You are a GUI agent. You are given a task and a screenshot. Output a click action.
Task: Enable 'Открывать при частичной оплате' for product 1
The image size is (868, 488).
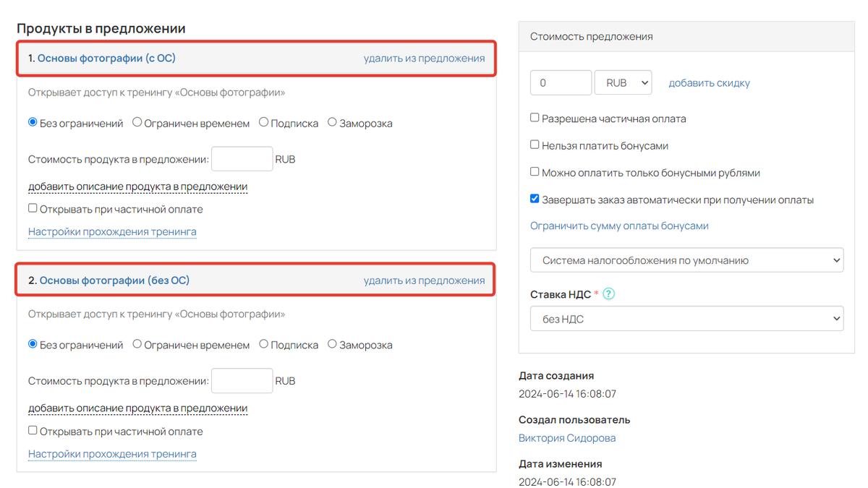(x=33, y=208)
